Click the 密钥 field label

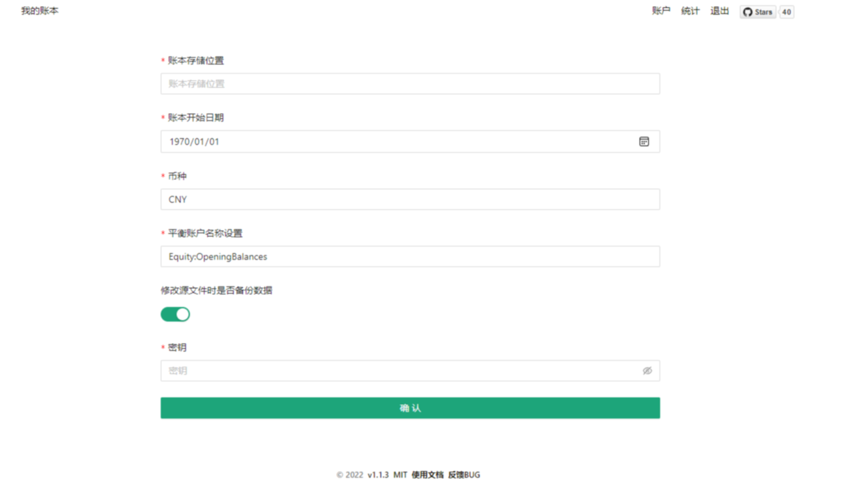tap(177, 347)
